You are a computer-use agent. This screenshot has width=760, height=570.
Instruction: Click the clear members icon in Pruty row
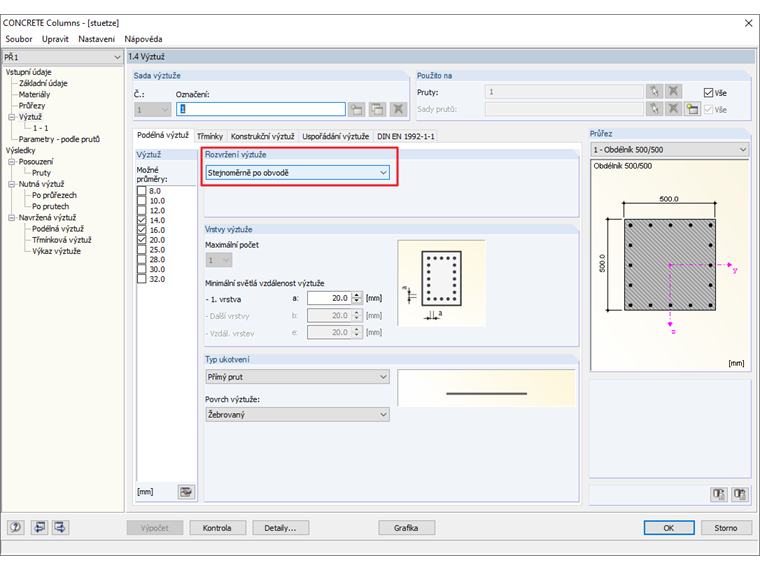pyautogui.click(x=673, y=91)
